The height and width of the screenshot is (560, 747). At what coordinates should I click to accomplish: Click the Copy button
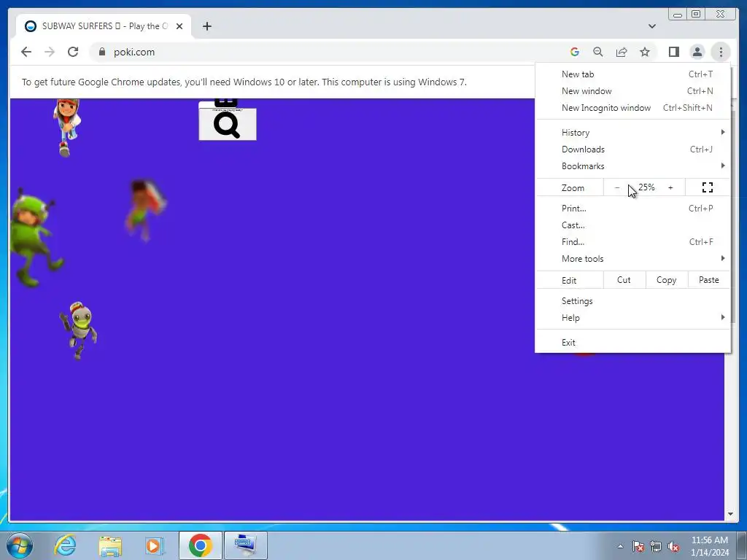coord(666,280)
